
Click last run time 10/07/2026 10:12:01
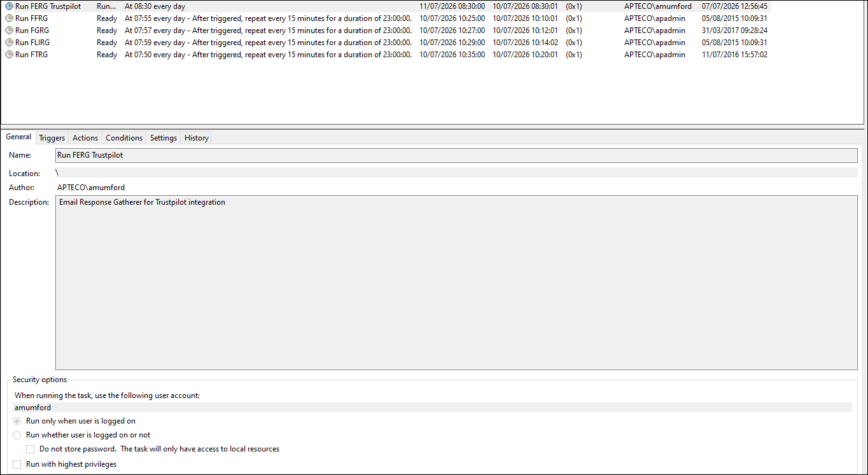pyautogui.click(x=525, y=31)
